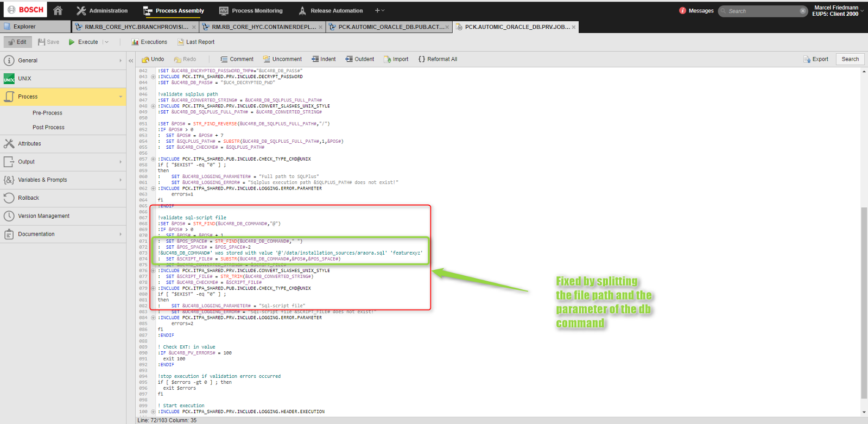Collapse the left sidebar panel

(131, 61)
